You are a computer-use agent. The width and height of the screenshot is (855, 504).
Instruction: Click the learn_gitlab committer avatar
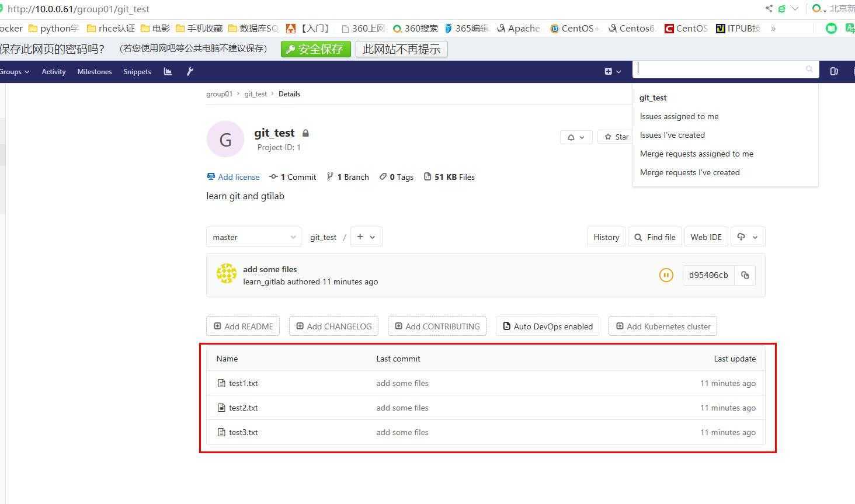(x=227, y=274)
